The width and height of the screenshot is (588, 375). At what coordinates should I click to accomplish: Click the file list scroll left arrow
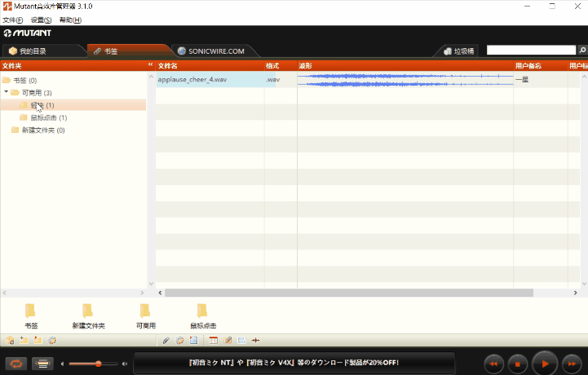pyautogui.click(x=160, y=293)
